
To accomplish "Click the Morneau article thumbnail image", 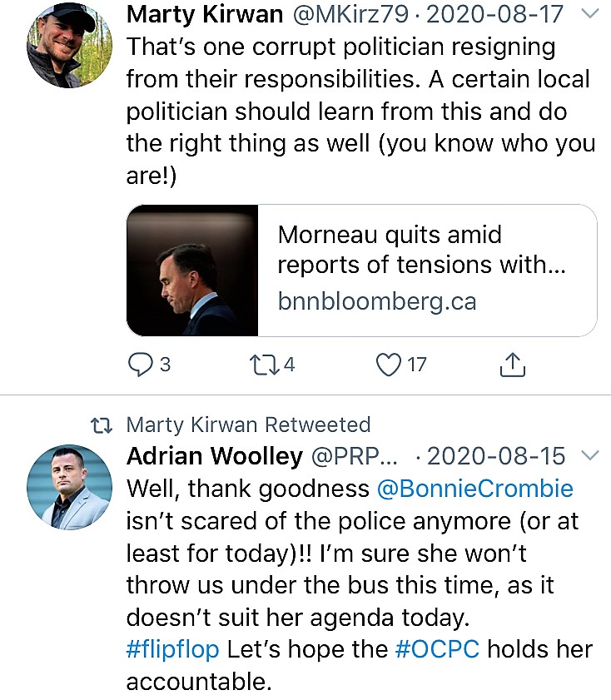I will click(x=192, y=270).
